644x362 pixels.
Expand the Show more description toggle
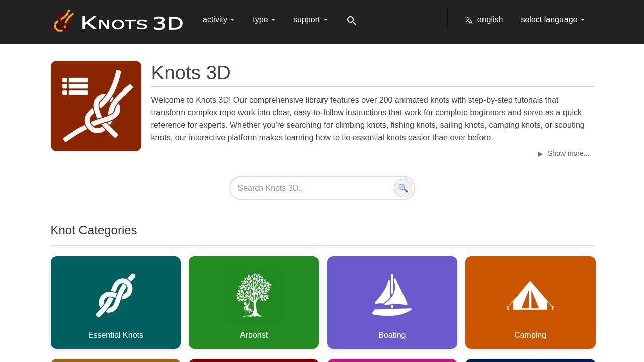tap(563, 153)
